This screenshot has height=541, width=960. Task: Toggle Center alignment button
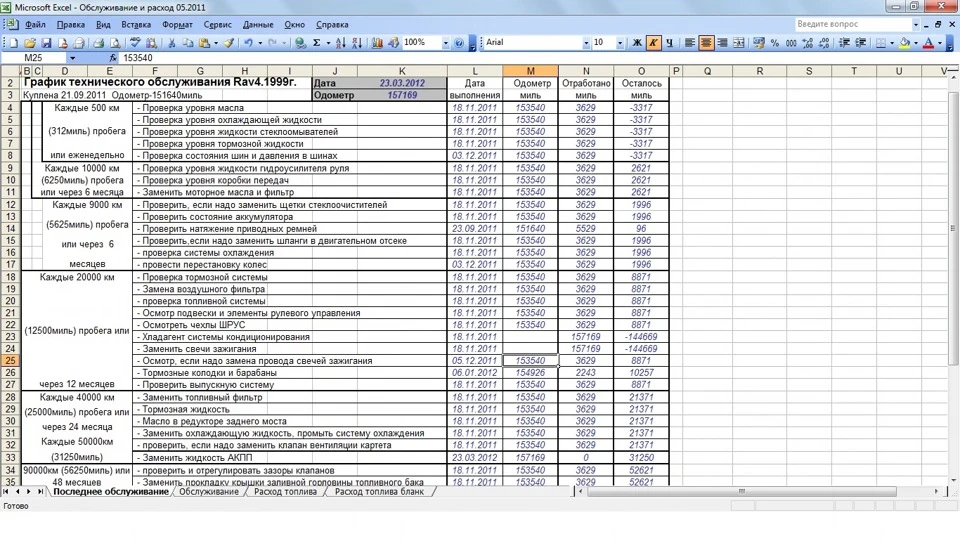coord(706,43)
